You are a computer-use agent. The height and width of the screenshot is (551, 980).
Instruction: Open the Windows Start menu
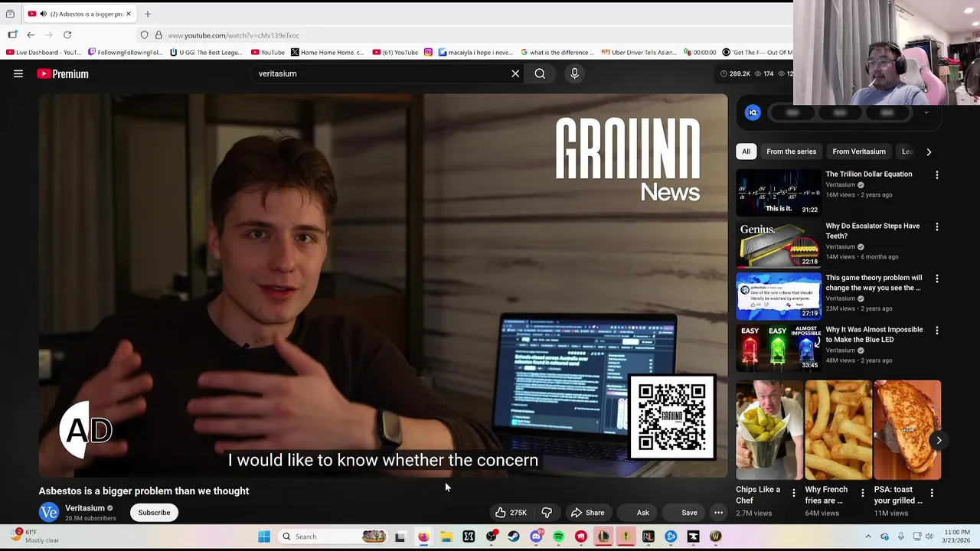click(264, 536)
